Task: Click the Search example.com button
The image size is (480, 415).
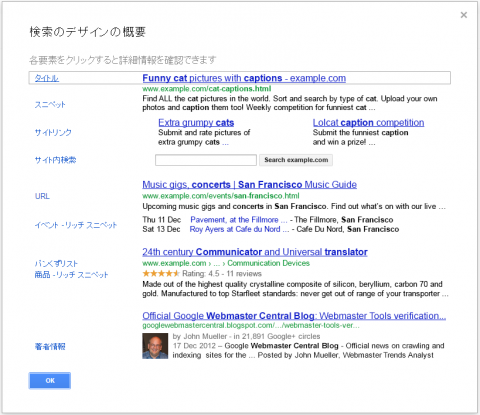Action: [x=296, y=160]
